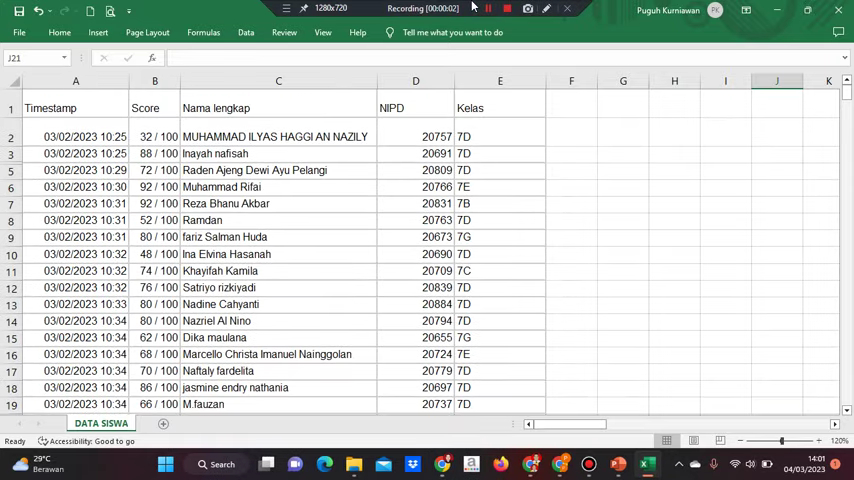Screen dimensions: 854x480
Task: Click Ribbon Display Options icon
Action: [x=746, y=10]
